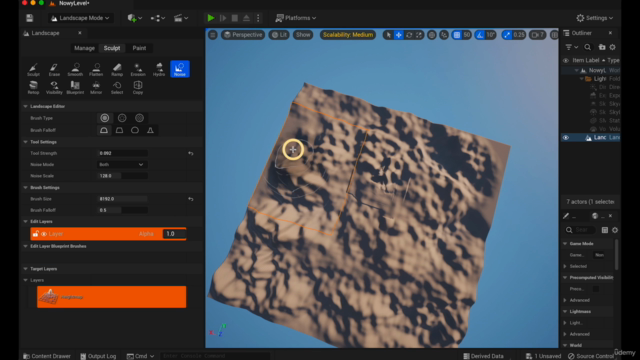Activate the translate gizmo tool
640x360 pixels.
(398, 35)
